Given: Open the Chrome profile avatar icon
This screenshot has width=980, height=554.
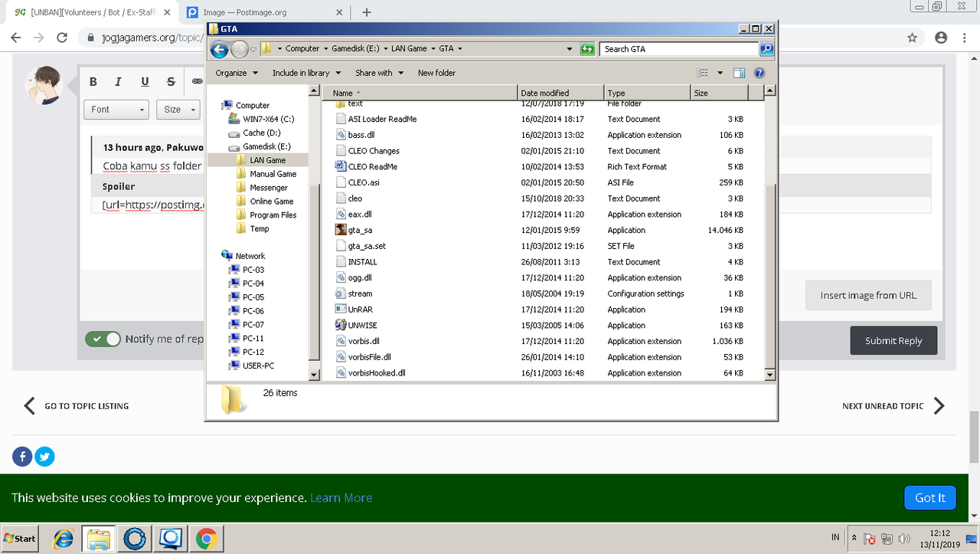Looking at the screenshot, I should 941,38.
